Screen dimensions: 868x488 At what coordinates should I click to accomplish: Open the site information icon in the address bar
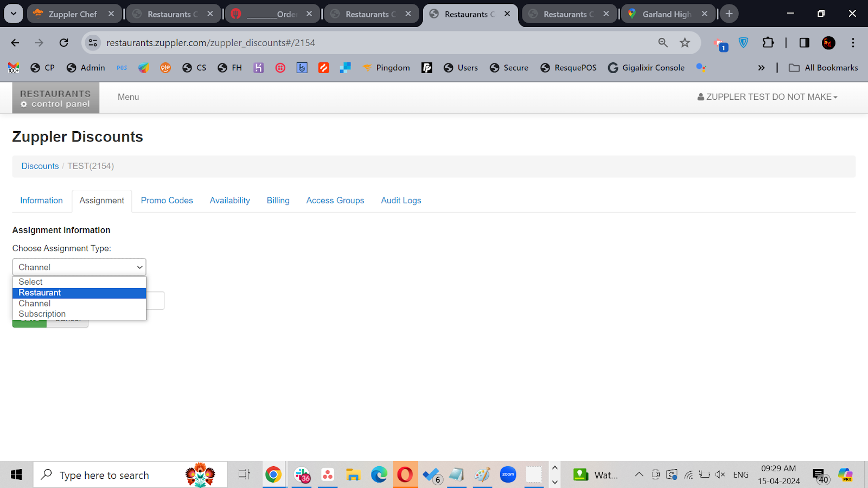click(x=93, y=43)
